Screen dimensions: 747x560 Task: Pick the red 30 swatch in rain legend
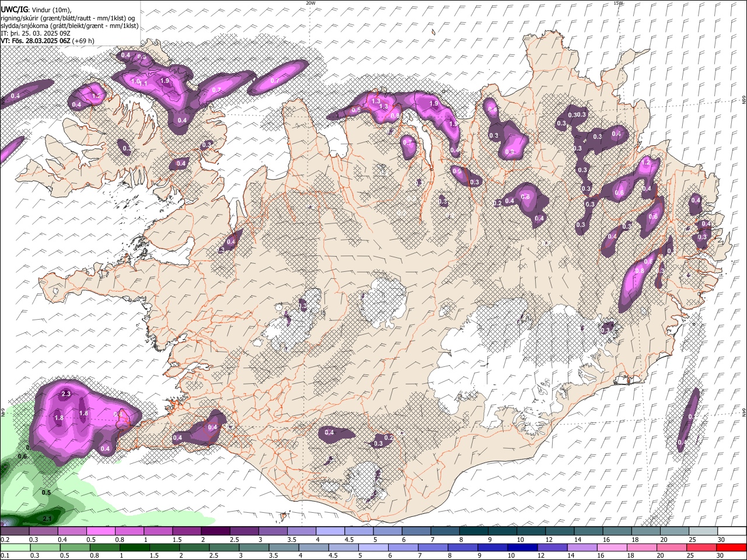[731, 548]
